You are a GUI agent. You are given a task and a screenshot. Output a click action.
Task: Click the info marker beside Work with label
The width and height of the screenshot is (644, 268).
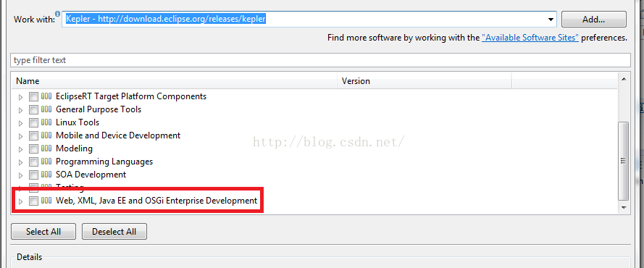pyautogui.click(x=57, y=14)
